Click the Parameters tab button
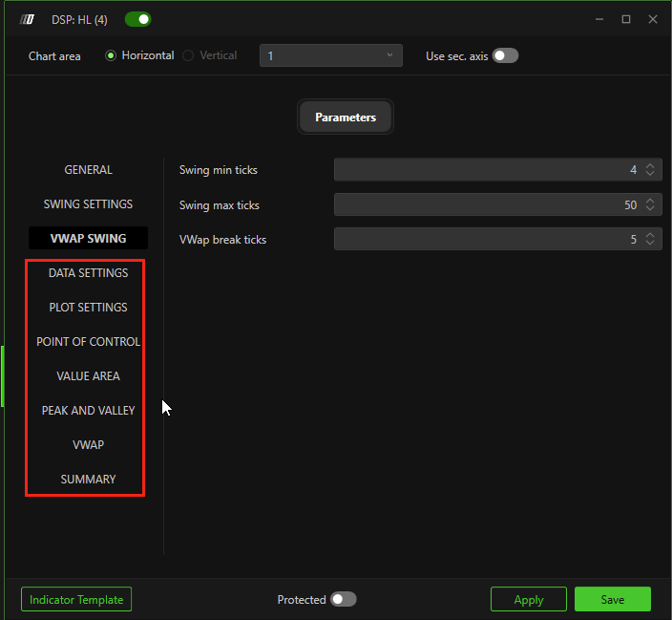The width and height of the screenshot is (672, 620). pyautogui.click(x=346, y=118)
